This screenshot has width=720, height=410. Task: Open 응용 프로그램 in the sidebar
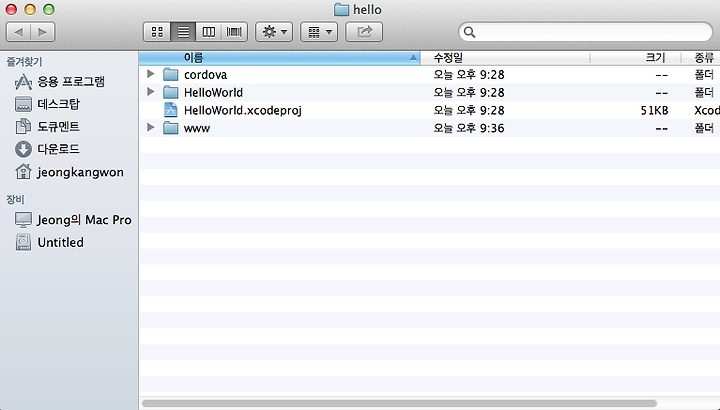click(x=60, y=82)
